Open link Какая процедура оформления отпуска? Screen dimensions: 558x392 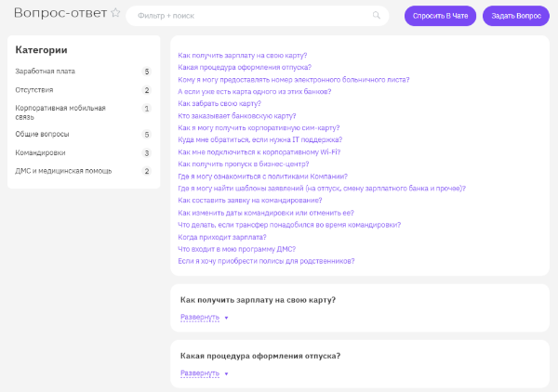coord(245,67)
